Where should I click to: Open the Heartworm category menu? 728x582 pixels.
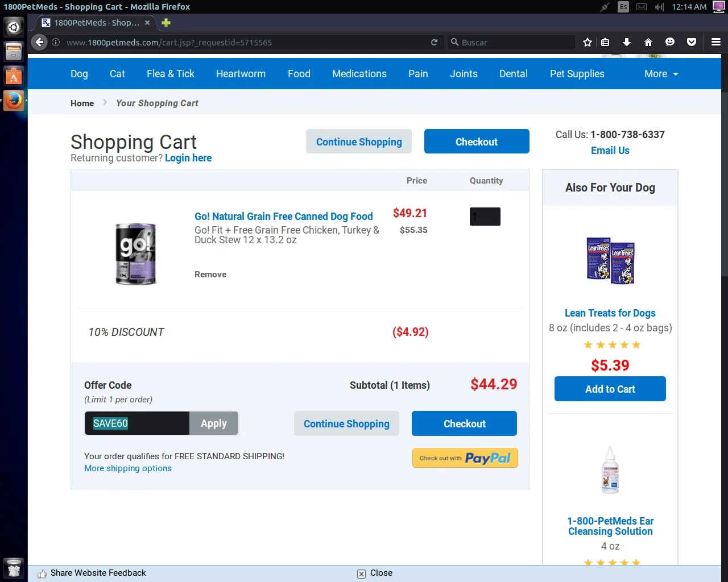point(241,74)
